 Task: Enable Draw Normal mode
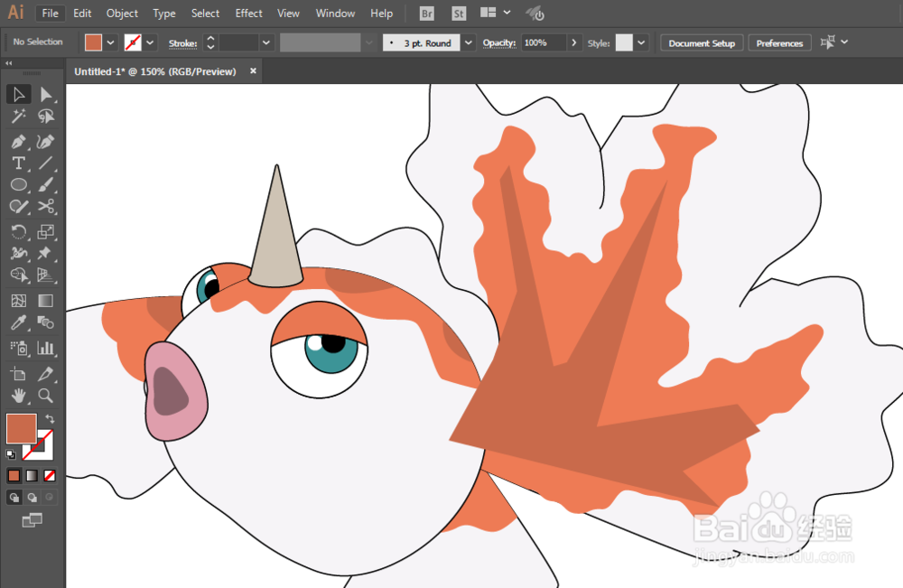14,498
